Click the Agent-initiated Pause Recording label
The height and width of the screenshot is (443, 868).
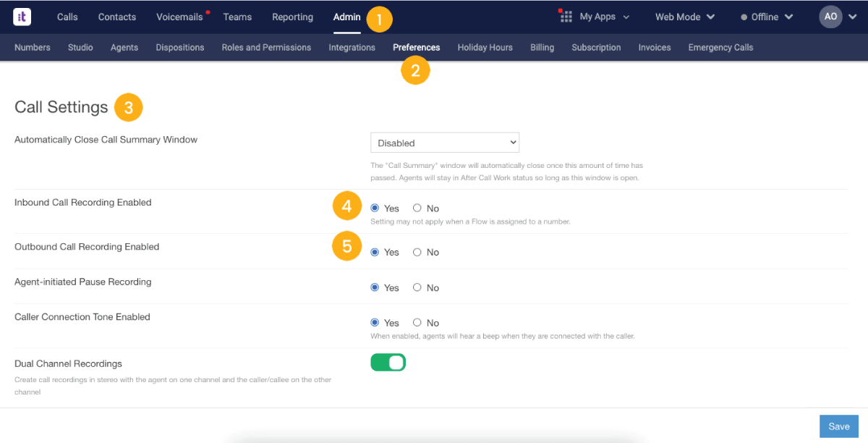[83, 282]
